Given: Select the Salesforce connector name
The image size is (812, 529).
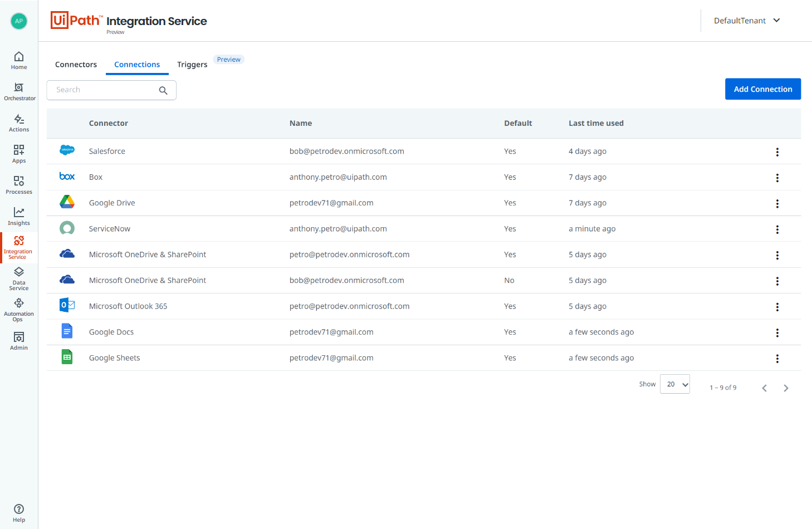Looking at the screenshot, I should pos(107,151).
